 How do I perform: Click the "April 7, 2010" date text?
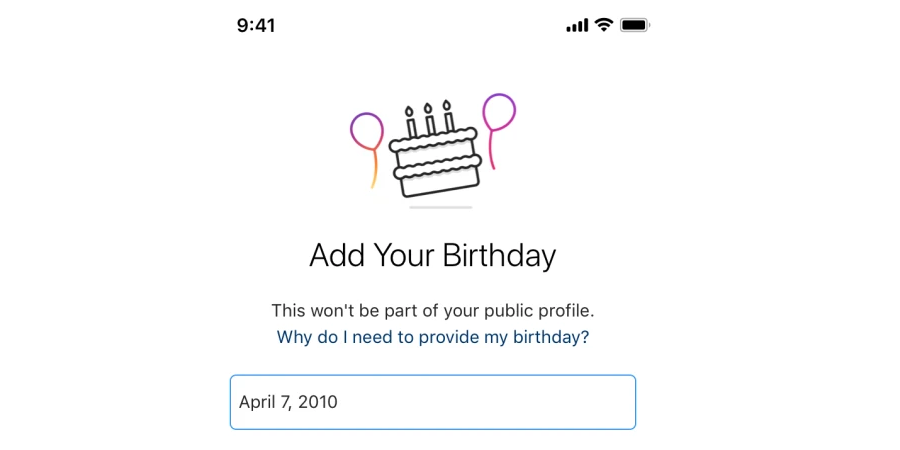click(288, 402)
